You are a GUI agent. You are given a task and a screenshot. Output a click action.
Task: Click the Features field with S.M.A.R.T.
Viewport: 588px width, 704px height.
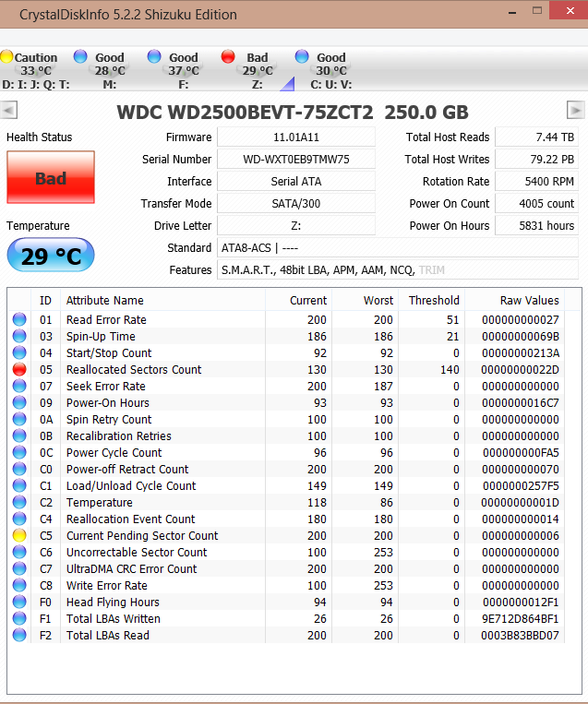tap(398, 269)
